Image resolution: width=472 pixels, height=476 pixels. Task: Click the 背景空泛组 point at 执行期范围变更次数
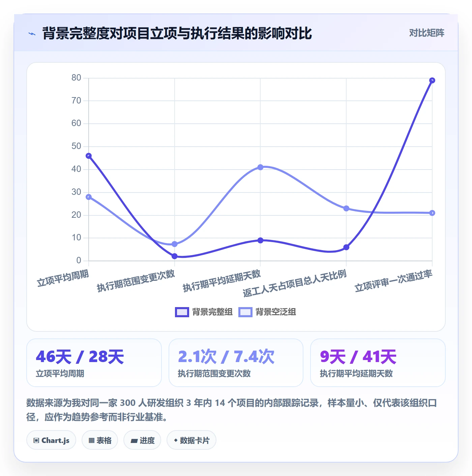point(175,244)
